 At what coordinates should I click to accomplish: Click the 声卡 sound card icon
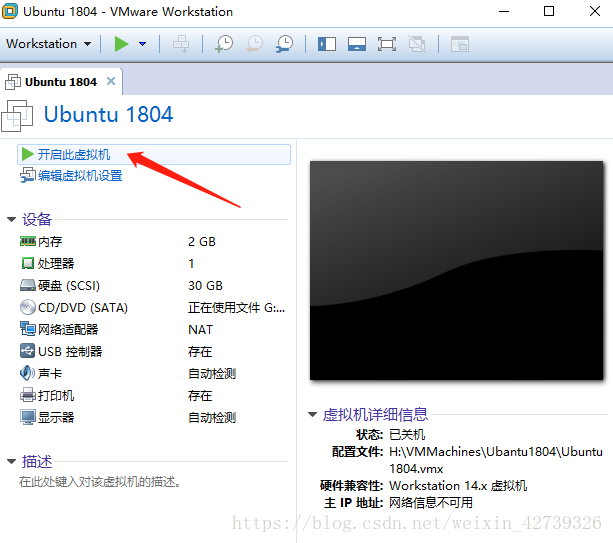28,373
